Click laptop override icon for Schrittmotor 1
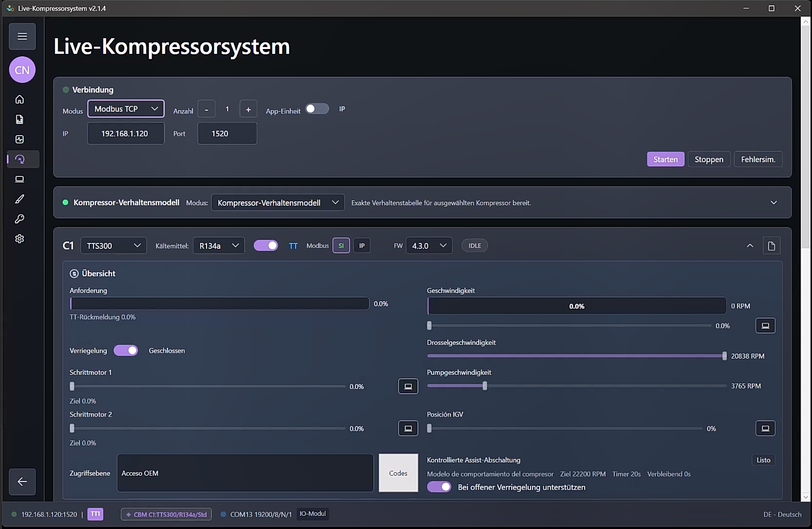This screenshot has height=529, width=812. pos(408,386)
